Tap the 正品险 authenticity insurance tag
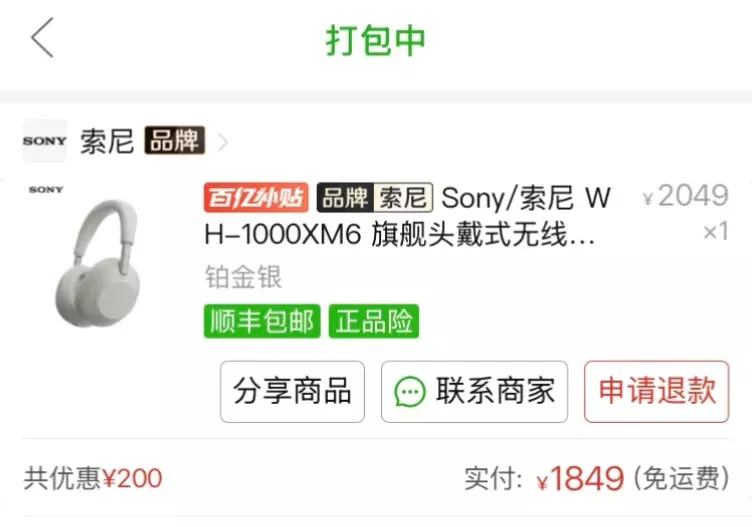Image resolution: width=752 pixels, height=527 pixels. click(374, 321)
